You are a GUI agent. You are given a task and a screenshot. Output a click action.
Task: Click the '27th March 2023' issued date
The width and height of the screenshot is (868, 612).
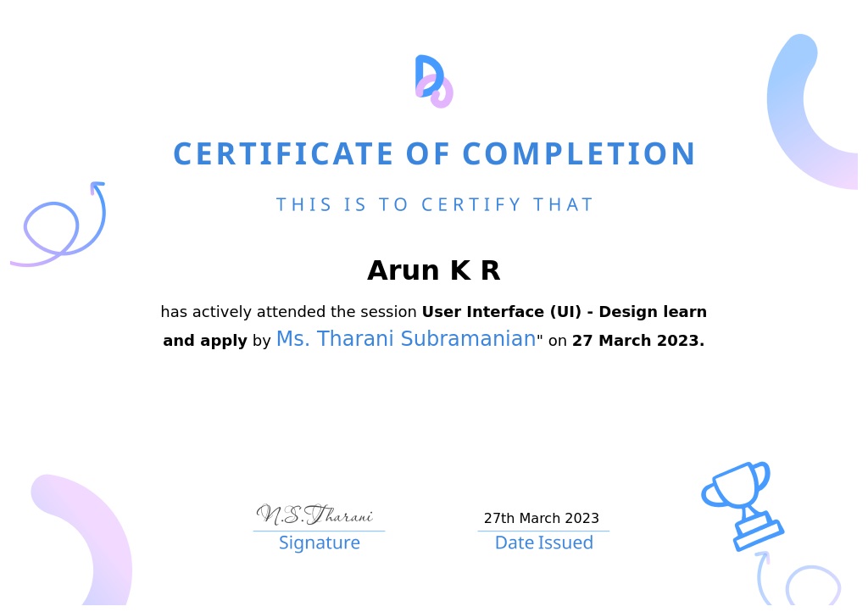tap(541, 519)
